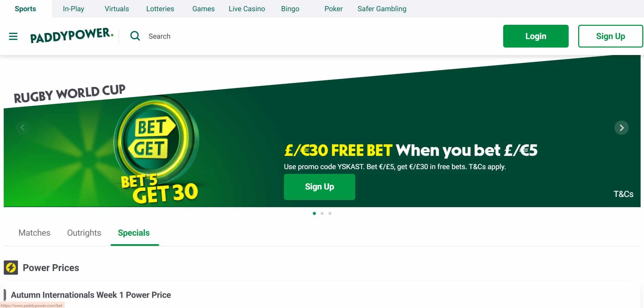
Task: Click the Paddy Power logo
Action: [x=72, y=35]
